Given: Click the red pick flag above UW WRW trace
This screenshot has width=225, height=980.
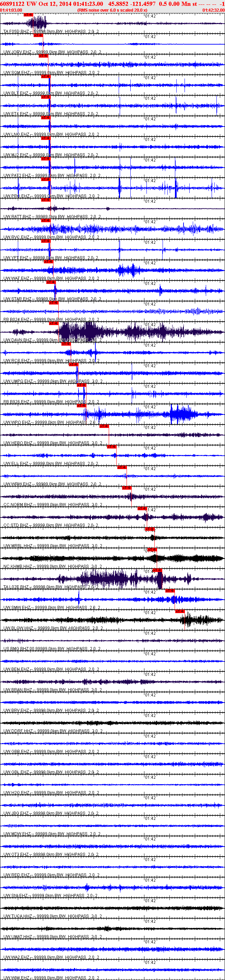Looking at the screenshot, I should pyautogui.click(x=122, y=467).
